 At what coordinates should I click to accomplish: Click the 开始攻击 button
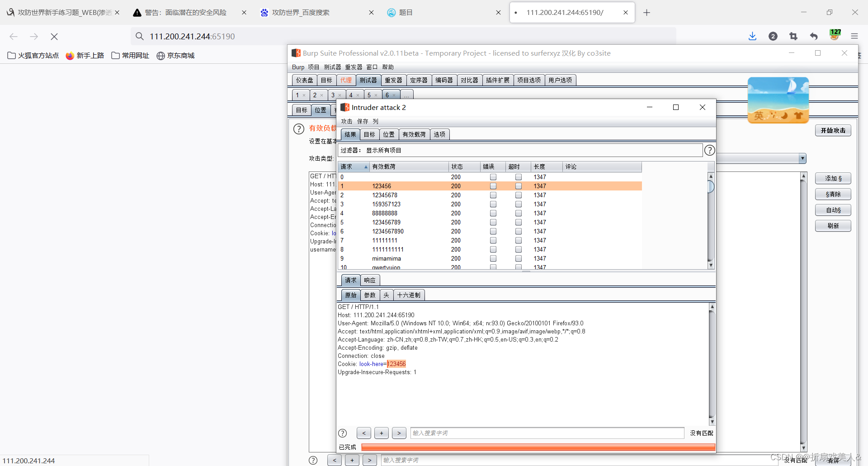(x=833, y=130)
